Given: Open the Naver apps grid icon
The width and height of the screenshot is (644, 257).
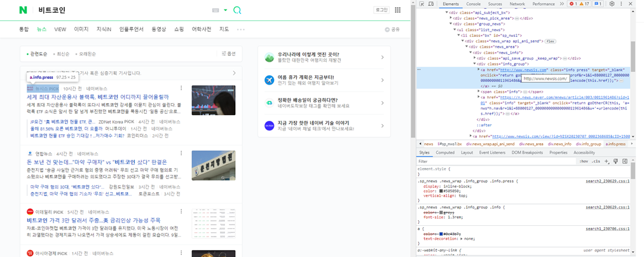Looking at the screenshot, I should 397,10.
